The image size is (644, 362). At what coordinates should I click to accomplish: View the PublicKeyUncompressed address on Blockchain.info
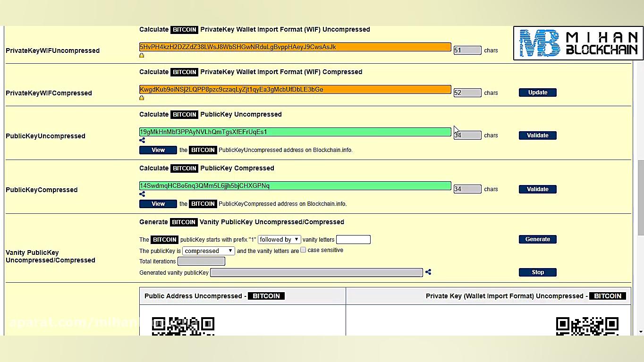(158, 150)
